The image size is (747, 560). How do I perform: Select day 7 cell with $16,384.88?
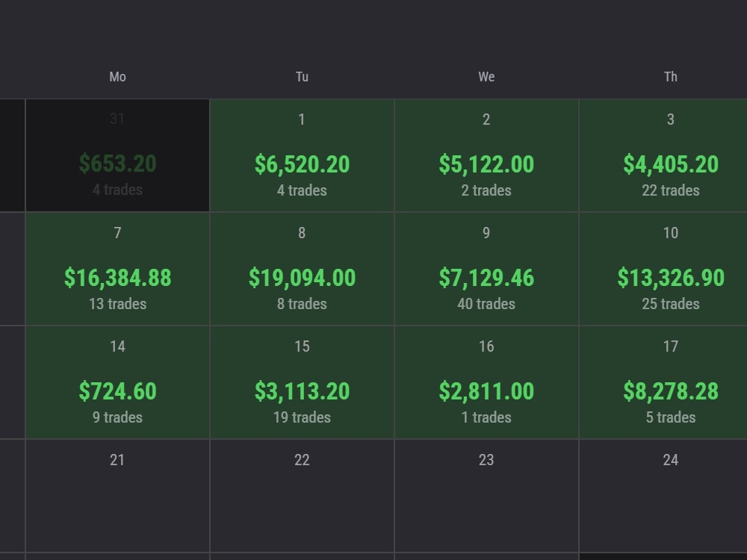(x=118, y=269)
